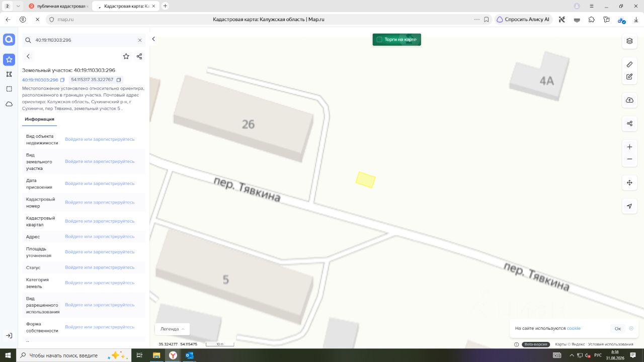Click the cloud upload icon on map

coord(629,100)
